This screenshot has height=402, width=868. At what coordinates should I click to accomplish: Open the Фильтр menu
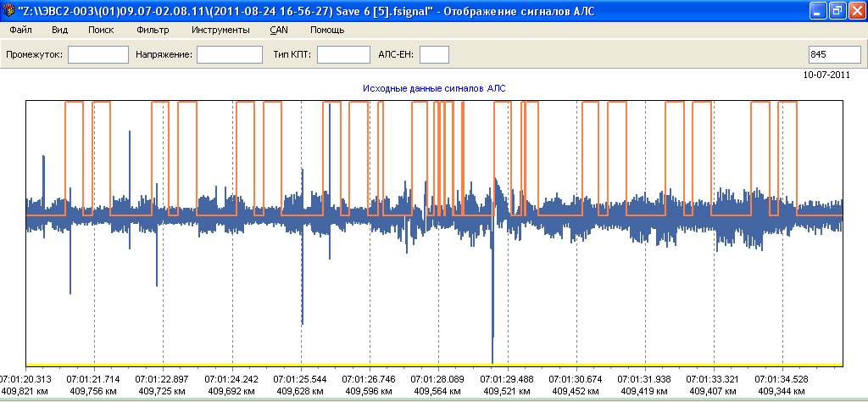coord(153,30)
